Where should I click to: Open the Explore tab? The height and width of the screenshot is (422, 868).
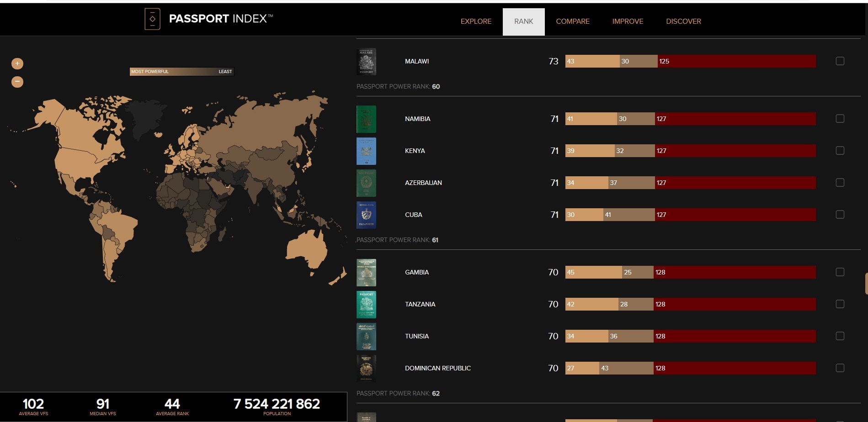pos(476,21)
